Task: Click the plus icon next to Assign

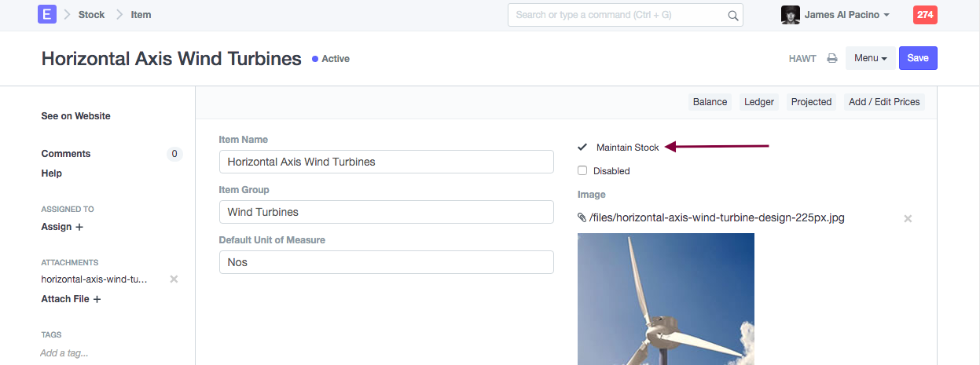Action: [x=79, y=227]
